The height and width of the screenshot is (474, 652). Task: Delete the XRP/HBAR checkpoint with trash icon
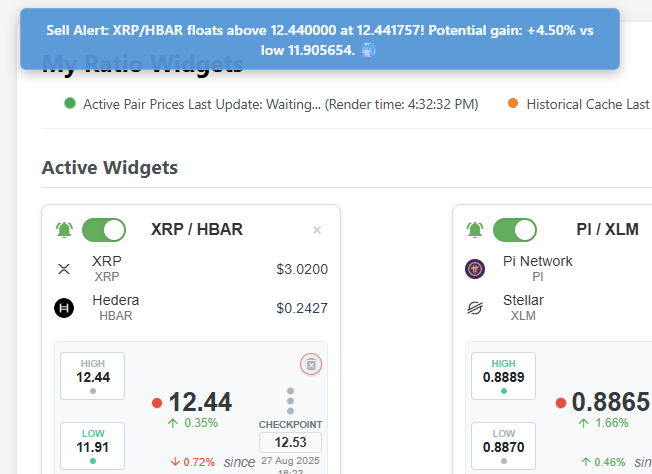point(311,364)
